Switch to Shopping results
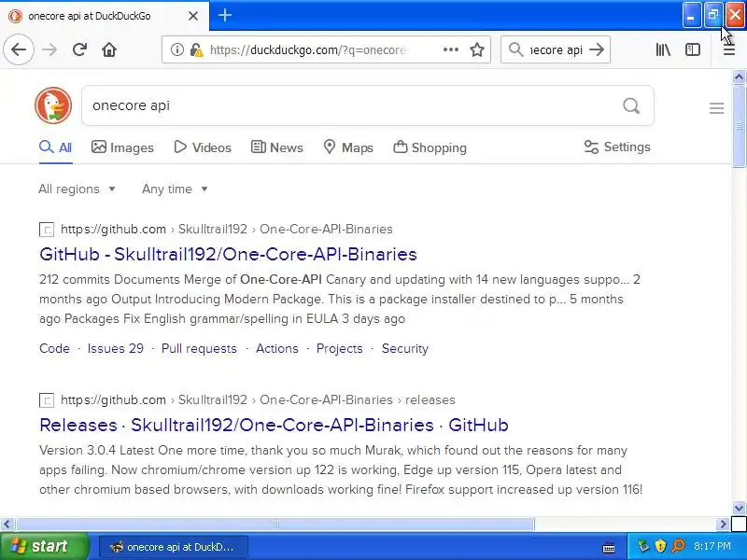This screenshot has width=747, height=560. point(430,147)
